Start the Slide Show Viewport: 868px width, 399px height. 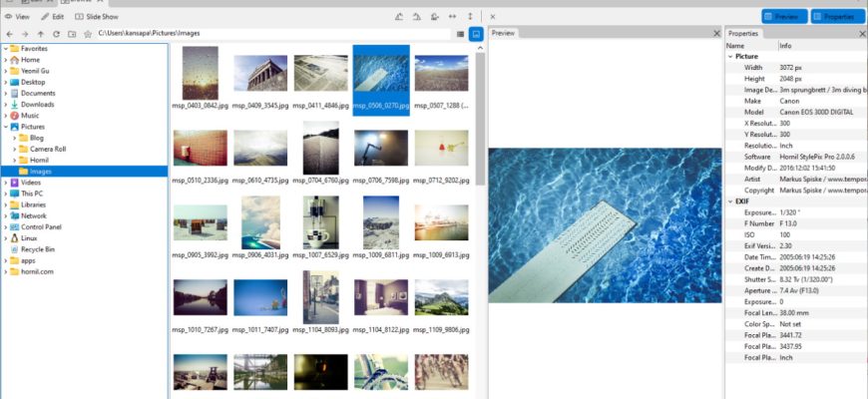pyautogui.click(x=97, y=17)
